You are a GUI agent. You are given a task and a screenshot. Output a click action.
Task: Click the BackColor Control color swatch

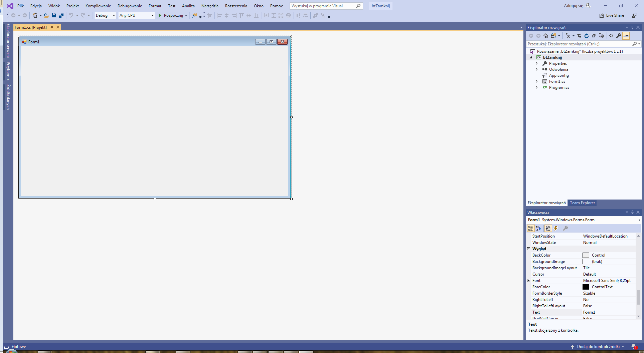586,255
